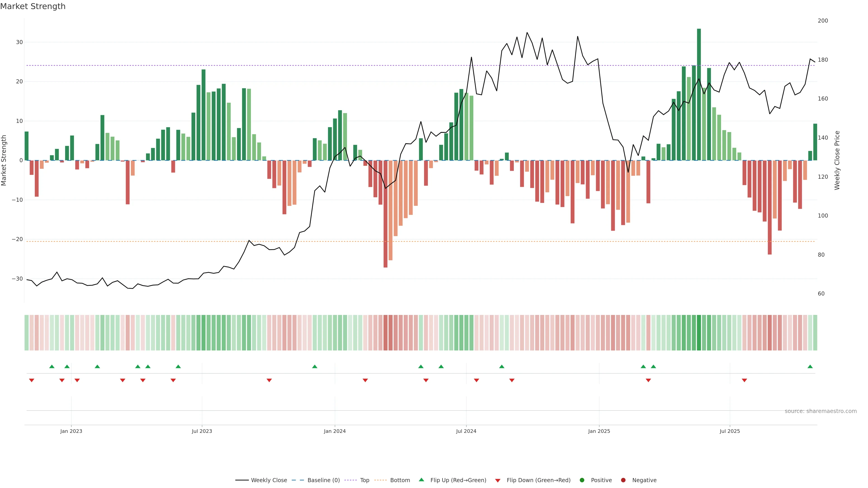Click the Jan 2024 axis label
The height and width of the screenshot is (488, 868).
click(x=335, y=431)
